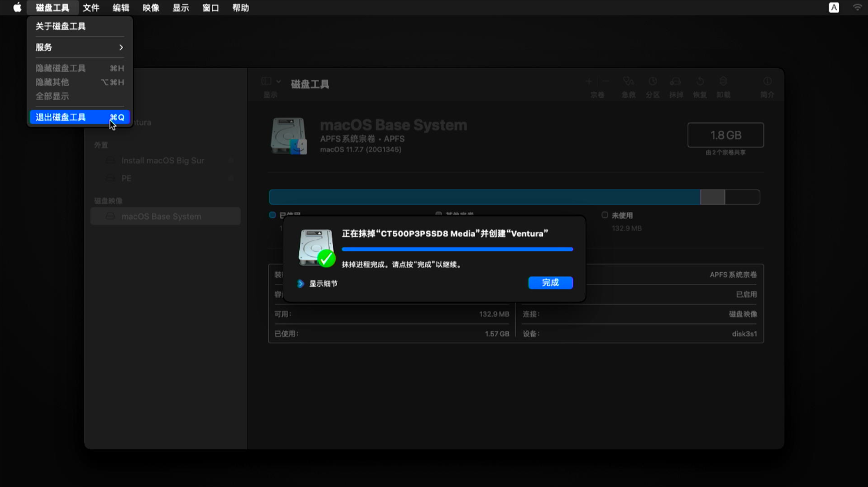This screenshot has width=868, height=487.
Task: Click the 简介 info icon
Action: [x=767, y=81]
